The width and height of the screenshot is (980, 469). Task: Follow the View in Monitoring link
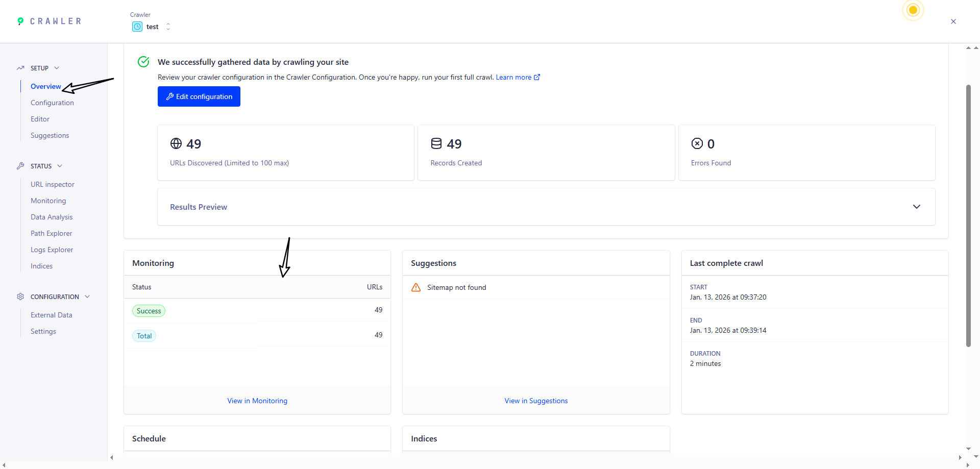coord(257,401)
